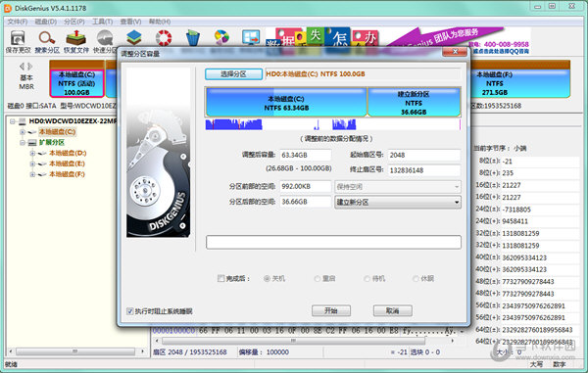
Task: Click the 分区后部的空间 field 36.66GB
Action: (305, 202)
